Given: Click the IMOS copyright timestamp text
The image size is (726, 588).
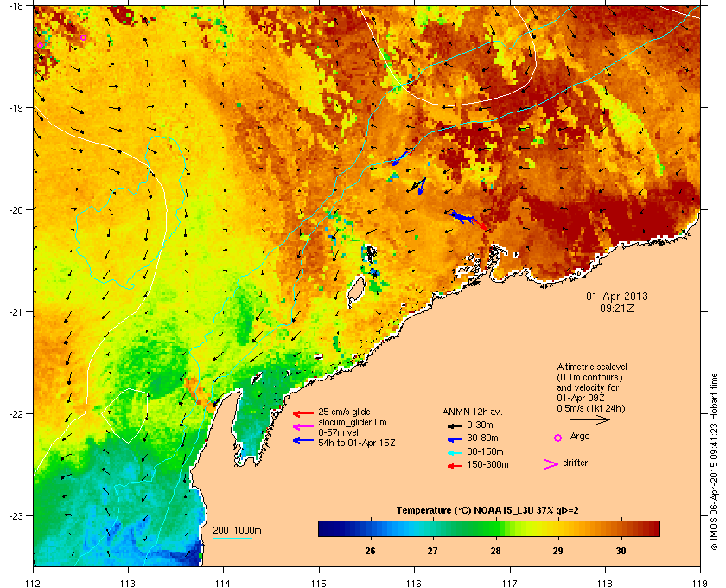Looking at the screenshot, I should [x=714, y=462].
